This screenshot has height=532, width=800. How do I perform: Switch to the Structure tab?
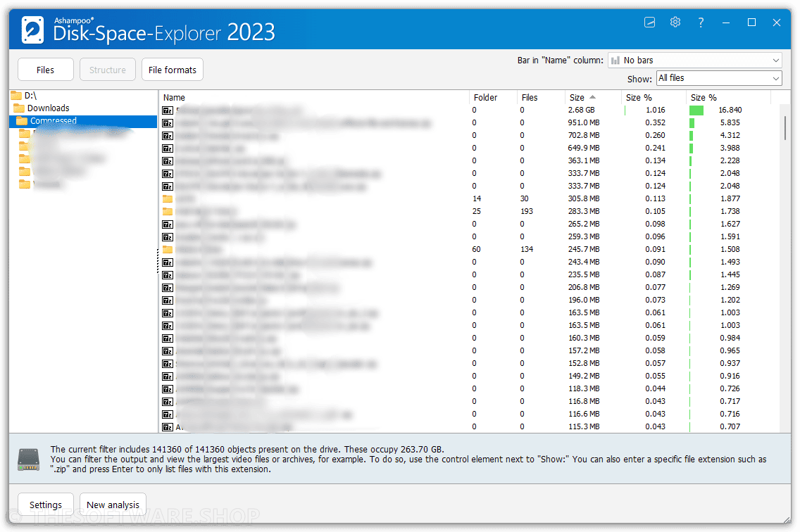coord(108,70)
